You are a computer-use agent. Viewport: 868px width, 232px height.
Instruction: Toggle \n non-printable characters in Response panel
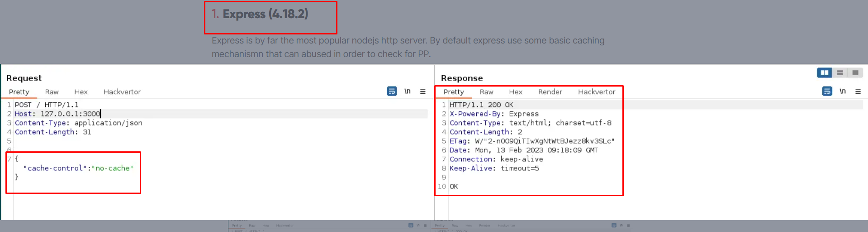842,91
